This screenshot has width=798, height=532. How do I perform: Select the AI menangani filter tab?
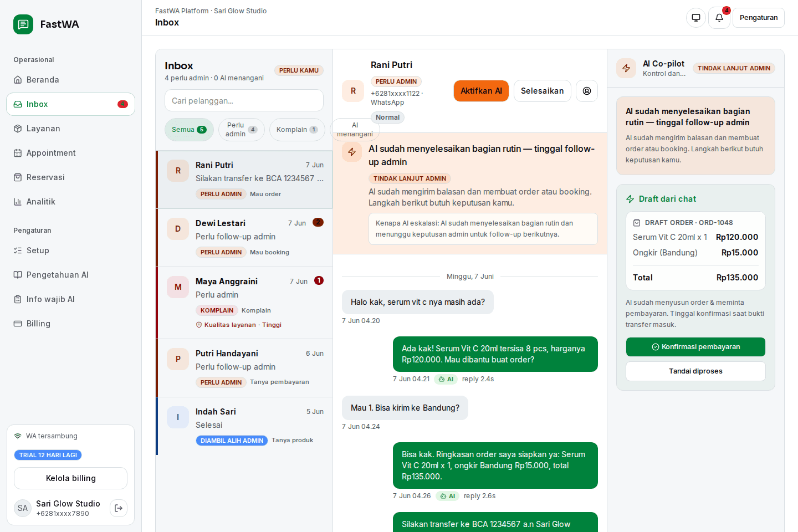(355, 130)
